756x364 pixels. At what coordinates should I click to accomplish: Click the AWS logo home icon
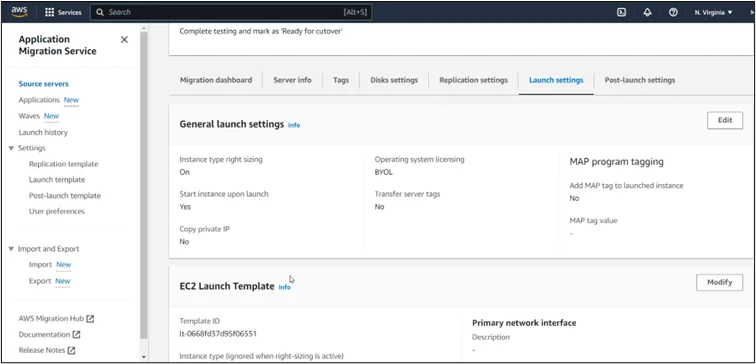[x=19, y=12]
